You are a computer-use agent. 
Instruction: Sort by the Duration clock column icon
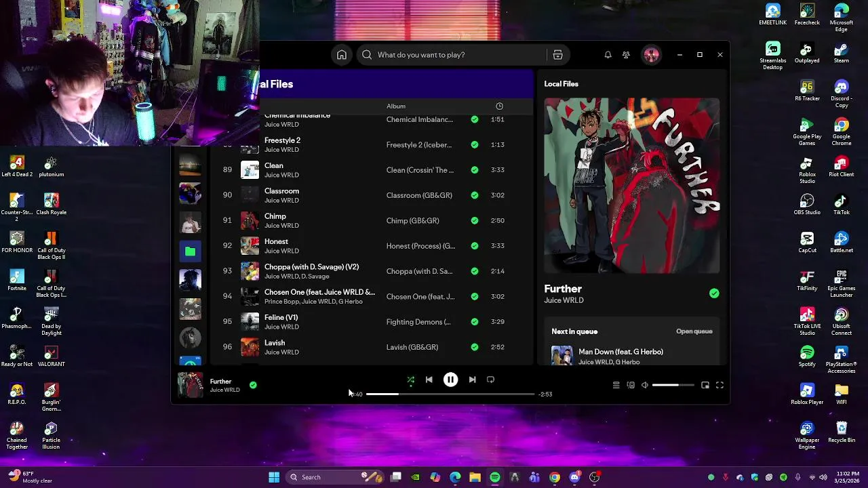click(x=499, y=106)
